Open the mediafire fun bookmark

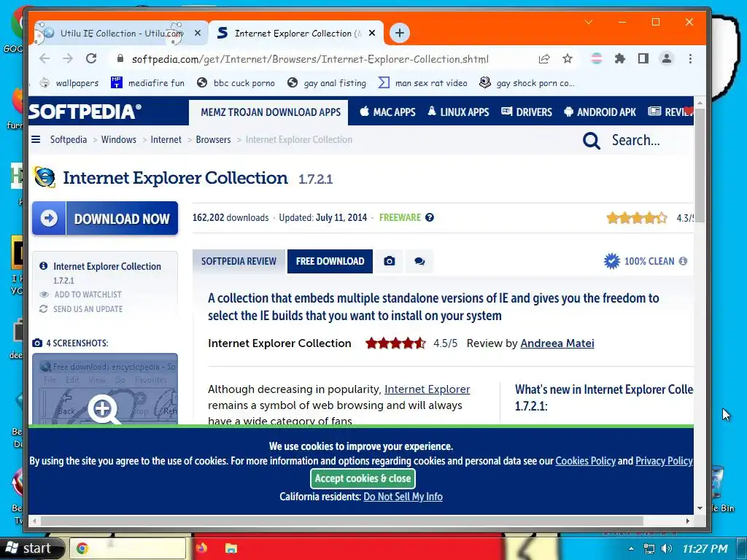tap(147, 83)
